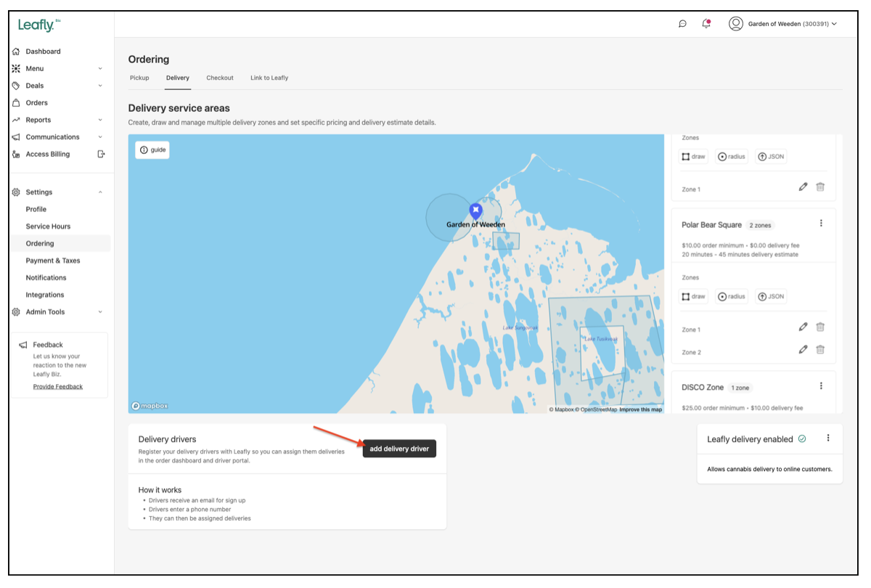Edit Zone 1 in the top zone card

(x=803, y=187)
